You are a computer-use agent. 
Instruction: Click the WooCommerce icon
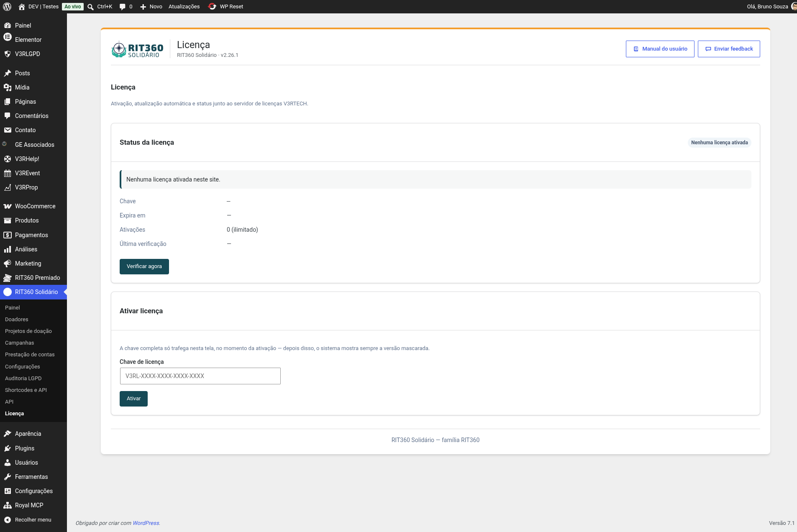[8, 206]
